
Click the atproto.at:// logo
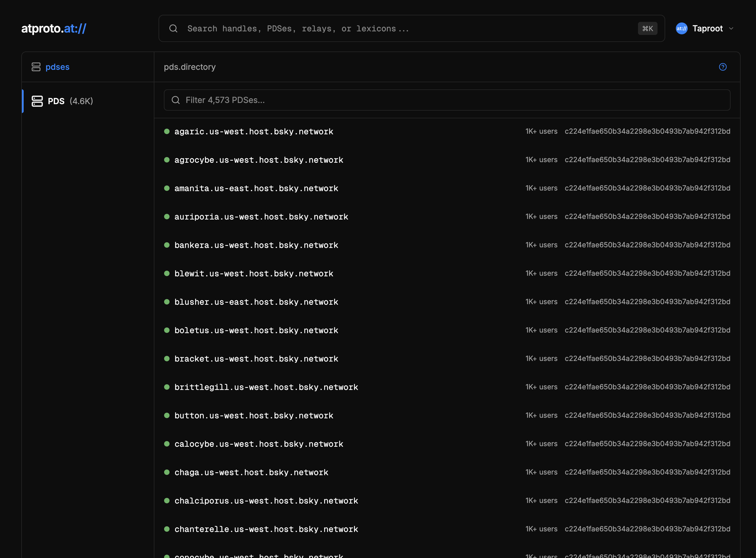(x=54, y=28)
